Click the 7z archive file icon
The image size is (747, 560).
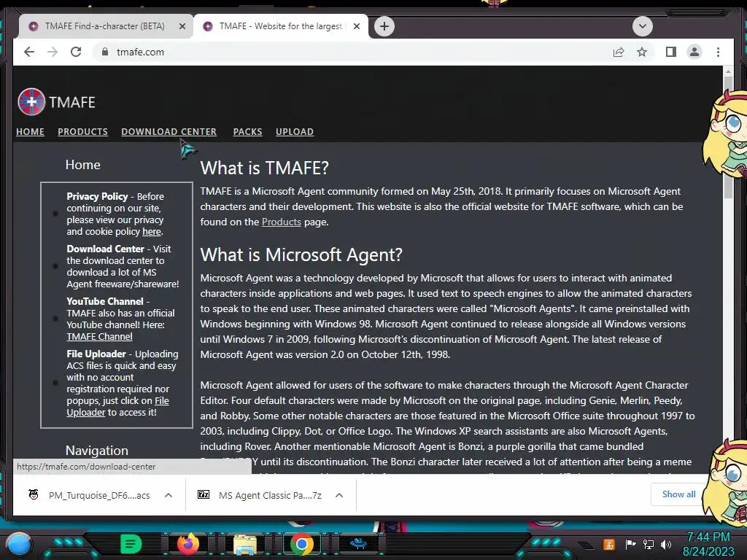[204, 495]
